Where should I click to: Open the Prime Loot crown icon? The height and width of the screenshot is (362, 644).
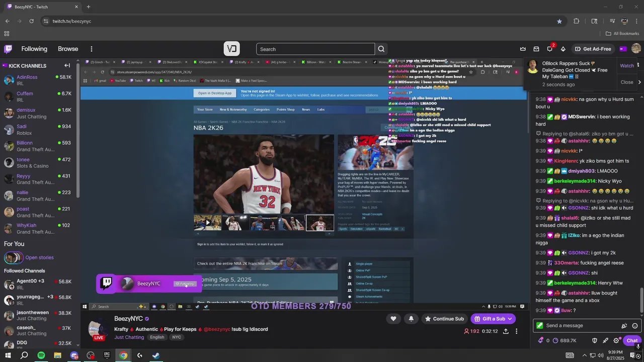coord(523,49)
